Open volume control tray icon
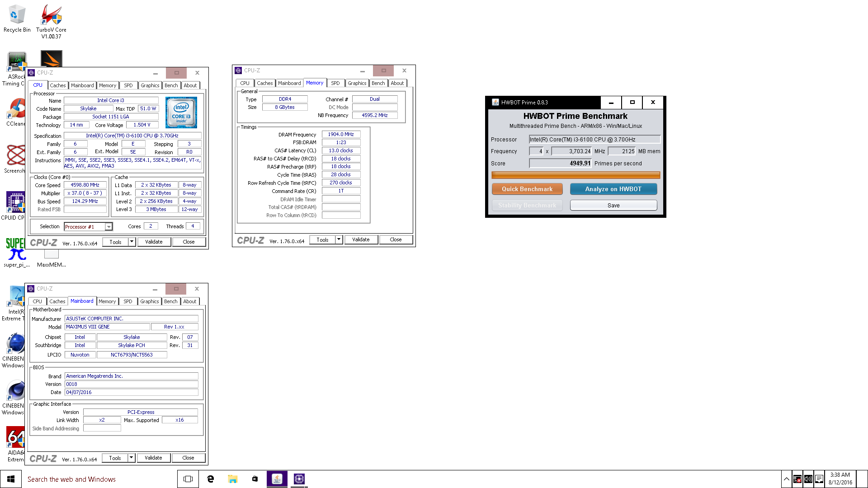The width and height of the screenshot is (868, 488). coord(808,479)
